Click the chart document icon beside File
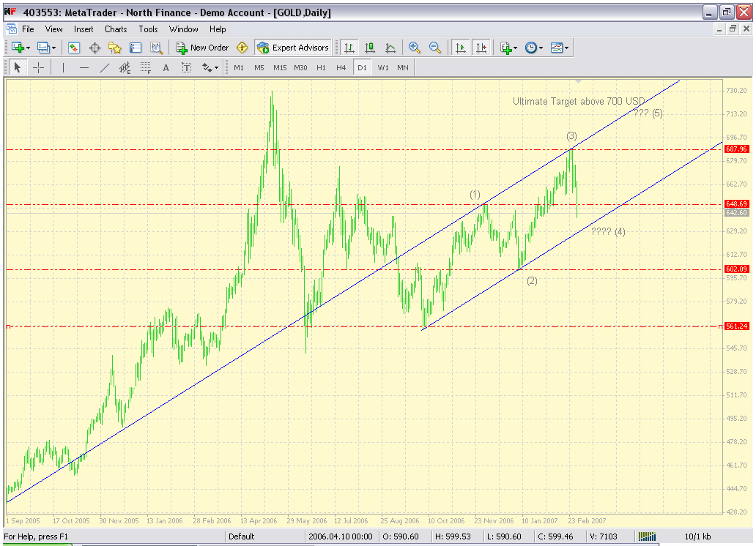The image size is (756, 546). [x=12, y=29]
